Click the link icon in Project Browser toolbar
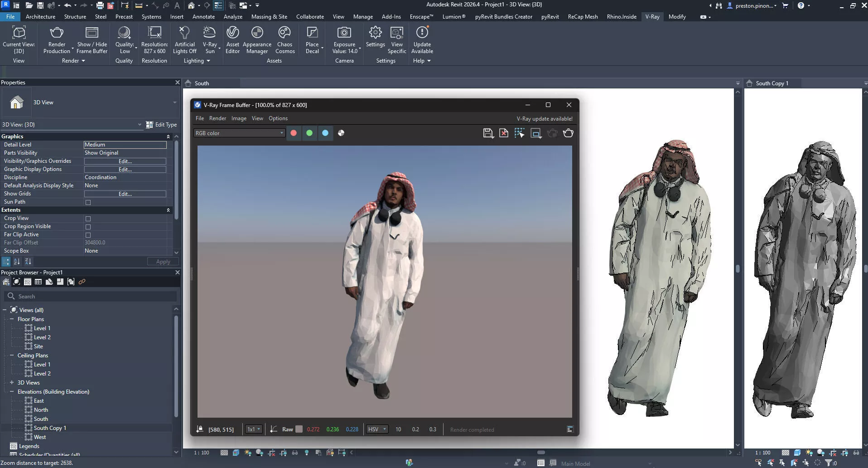 pos(82,282)
